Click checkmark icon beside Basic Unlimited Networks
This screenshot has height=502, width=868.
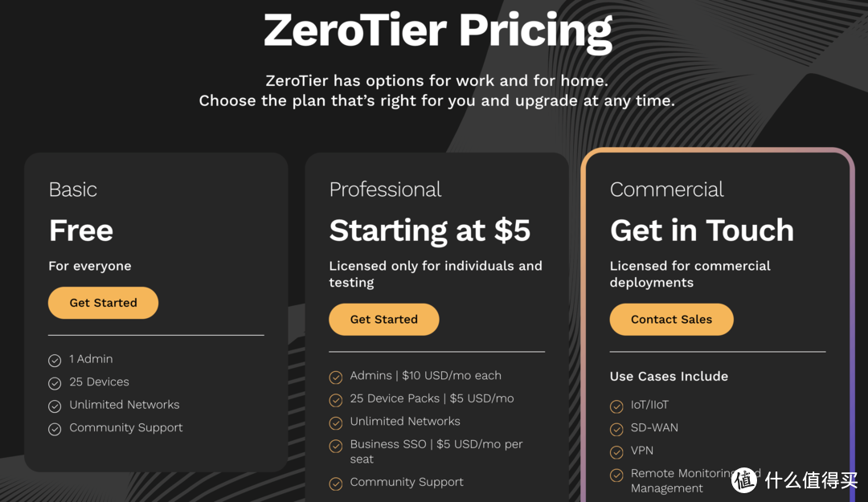pyautogui.click(x=55, y=406)
